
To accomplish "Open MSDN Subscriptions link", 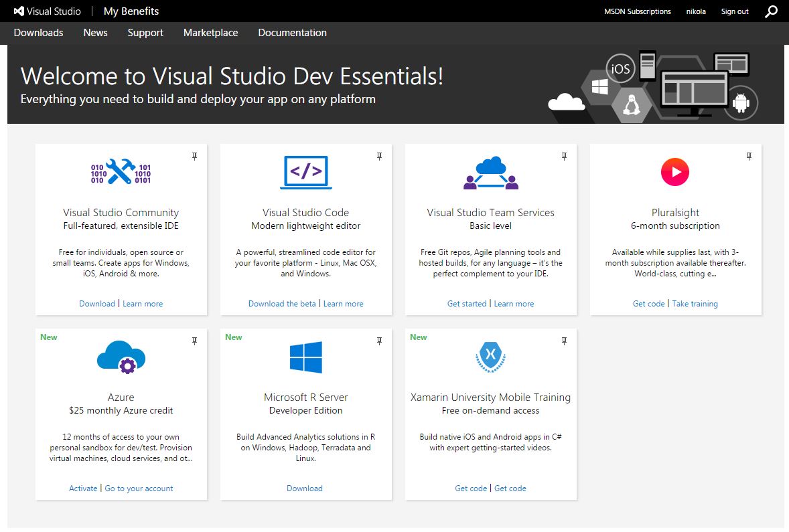I will click(637, 11).
